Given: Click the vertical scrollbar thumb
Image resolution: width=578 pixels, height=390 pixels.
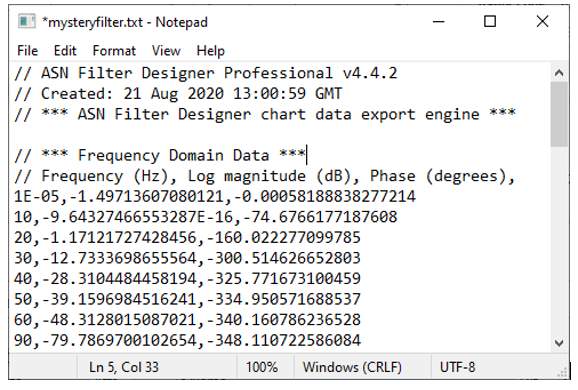Looking at the screenshot, I should [x=559, y=114].
